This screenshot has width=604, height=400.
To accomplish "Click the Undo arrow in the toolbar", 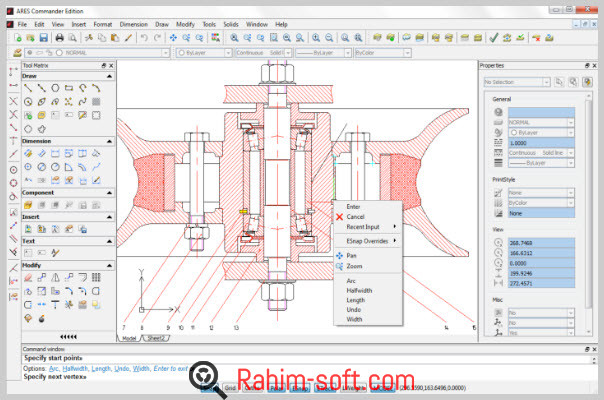I will [x=145, y=37].
